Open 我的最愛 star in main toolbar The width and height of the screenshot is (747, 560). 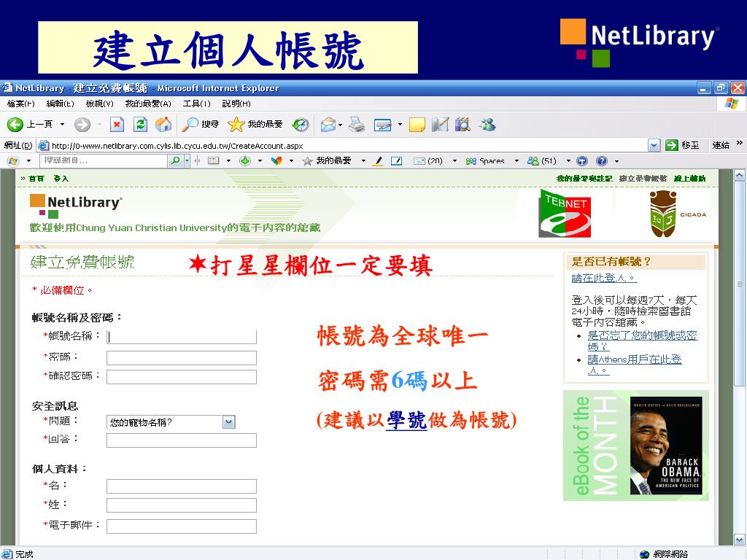pos(255,125)
